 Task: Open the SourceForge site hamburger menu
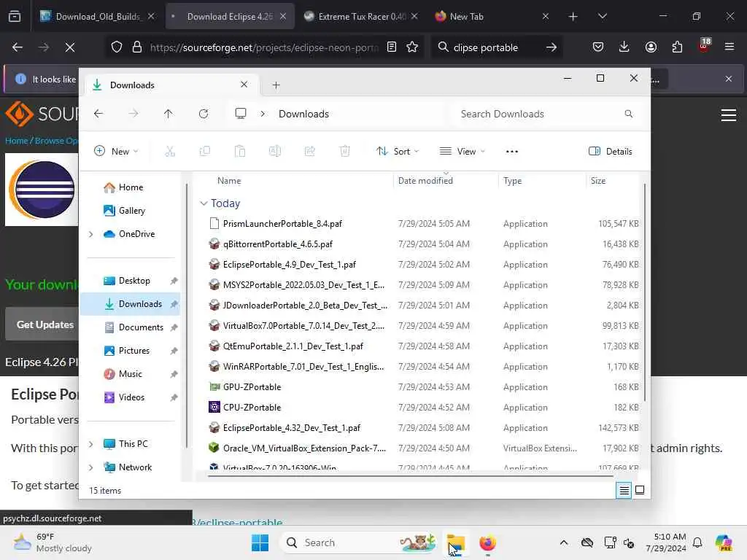click(x=729, y=114)
